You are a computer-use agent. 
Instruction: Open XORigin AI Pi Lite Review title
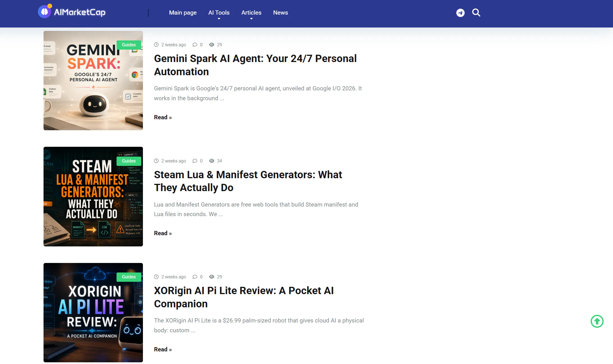pos(244,297)
